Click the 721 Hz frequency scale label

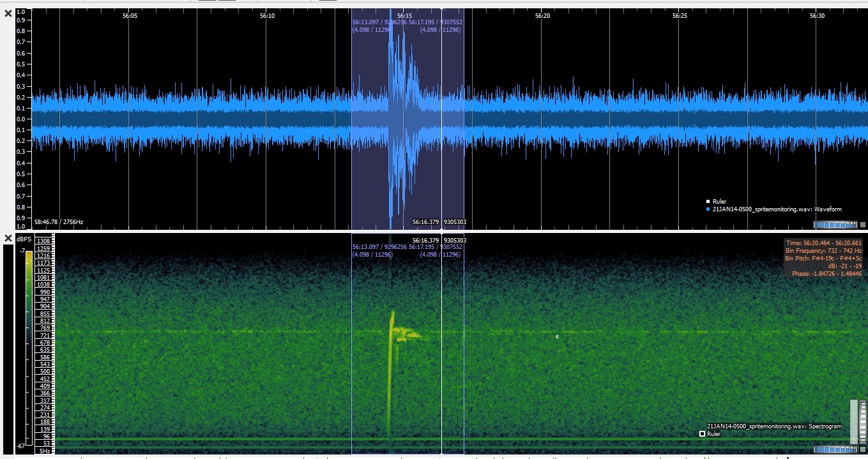[x=45, y=335]
